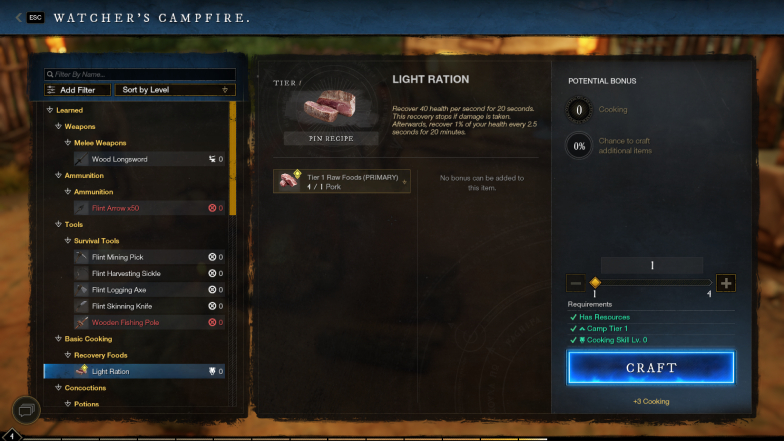Select the Flint Arrow x50 recipe

coord(149,208)
